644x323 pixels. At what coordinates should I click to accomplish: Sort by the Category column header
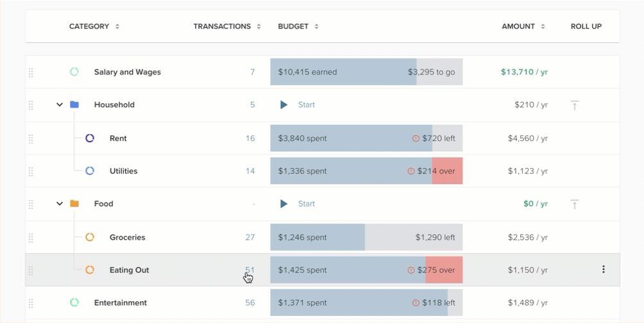click(x=94, y=26)
